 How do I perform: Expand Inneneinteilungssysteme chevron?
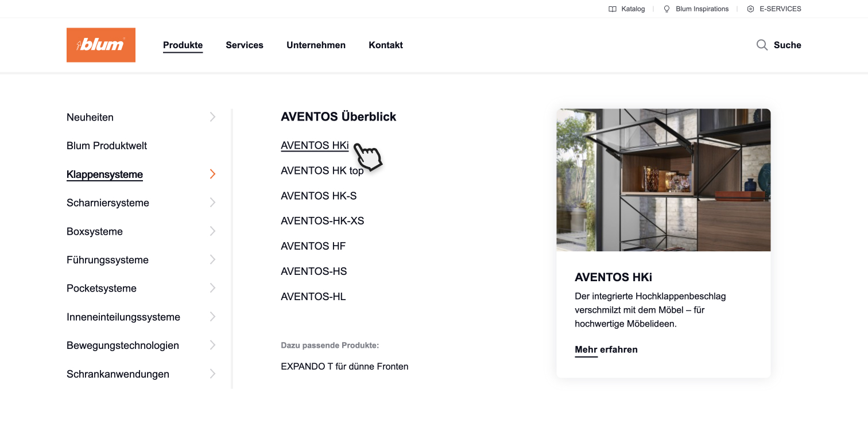[212, 317]
